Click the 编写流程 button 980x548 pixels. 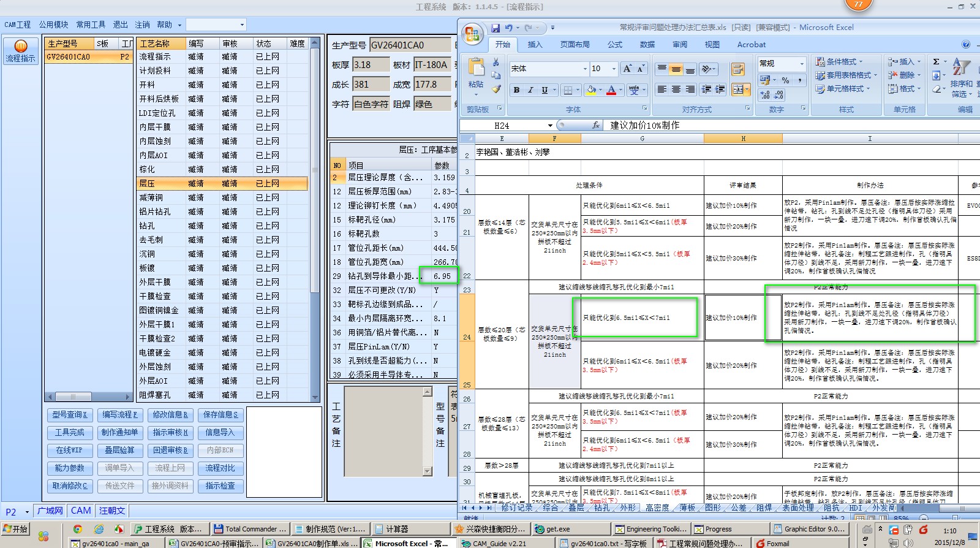120,415
